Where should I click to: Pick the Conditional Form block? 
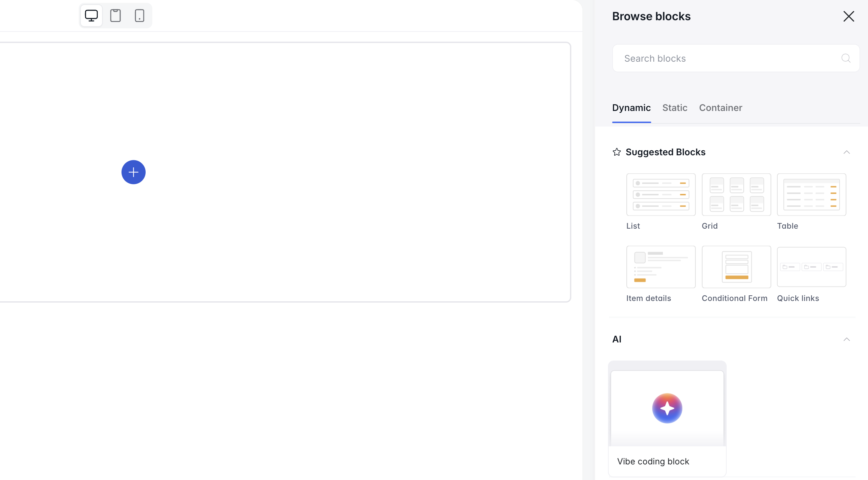(736, 267)
